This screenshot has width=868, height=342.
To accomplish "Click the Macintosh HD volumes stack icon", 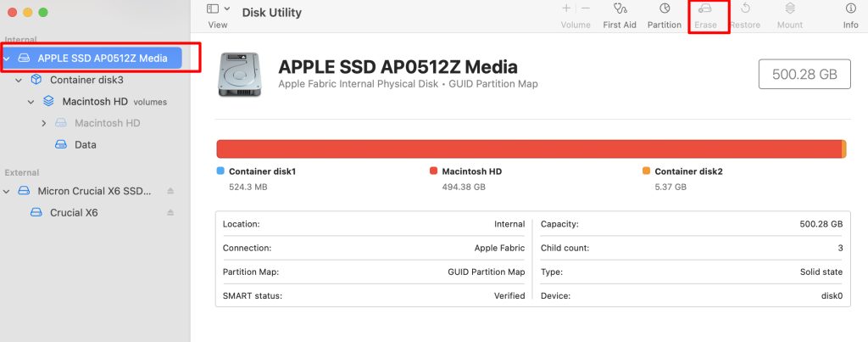I will point(48,102).
